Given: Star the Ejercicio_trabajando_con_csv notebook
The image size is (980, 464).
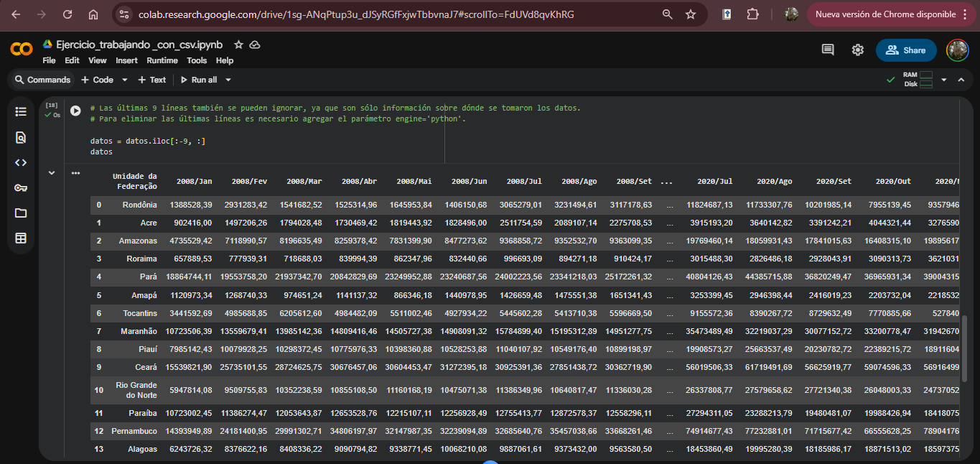Looking at the screenshot, I should tap(238, 45).
